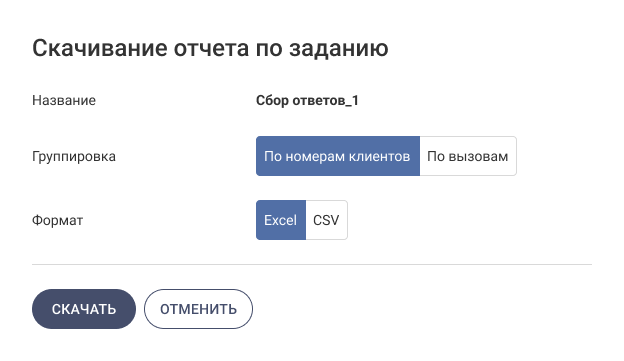Viewport: 624px width, 361px height.
Task: Choose Excel as report format
Action: [281, 220]
